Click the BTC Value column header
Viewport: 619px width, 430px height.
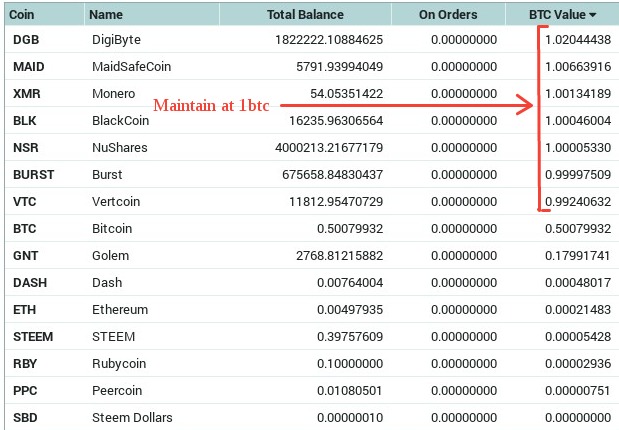click(557, 15)
